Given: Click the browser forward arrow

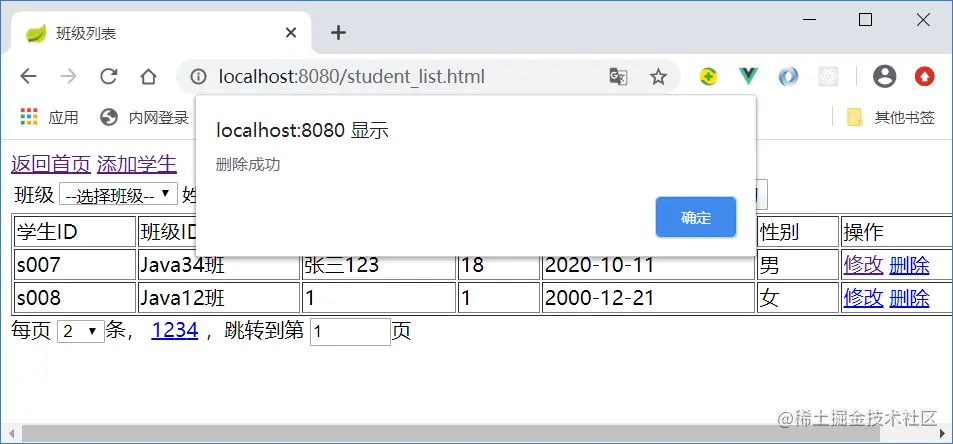Looking at the screenshot, I should [69, 77].
